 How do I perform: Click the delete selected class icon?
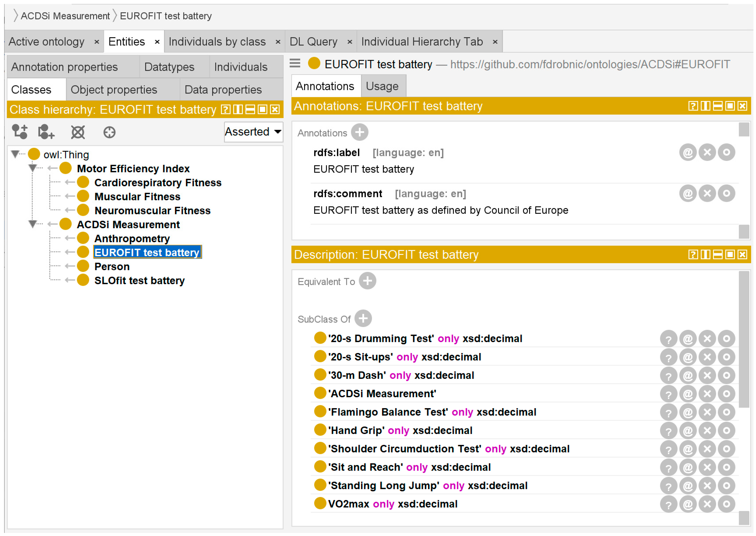coord(78,132)
